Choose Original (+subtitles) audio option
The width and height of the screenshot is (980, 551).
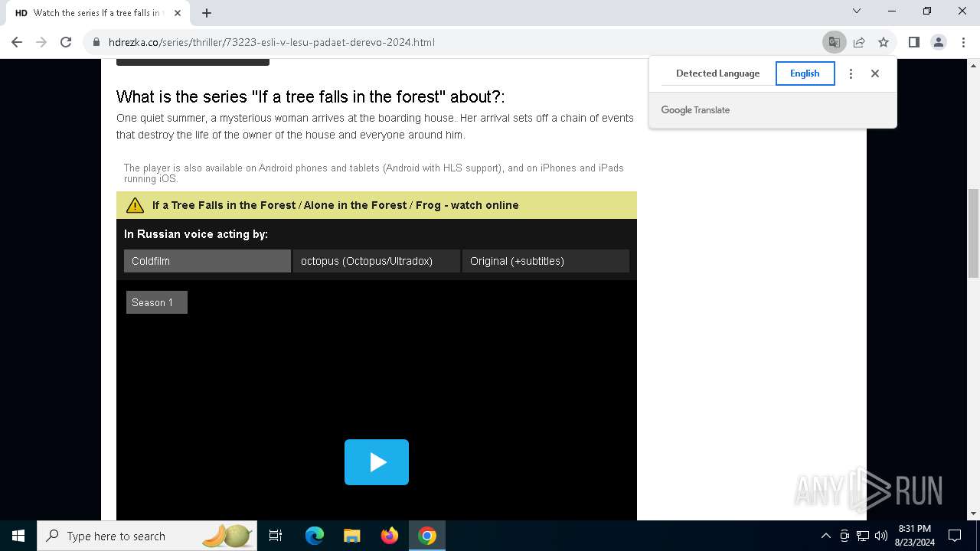point(546,261)
